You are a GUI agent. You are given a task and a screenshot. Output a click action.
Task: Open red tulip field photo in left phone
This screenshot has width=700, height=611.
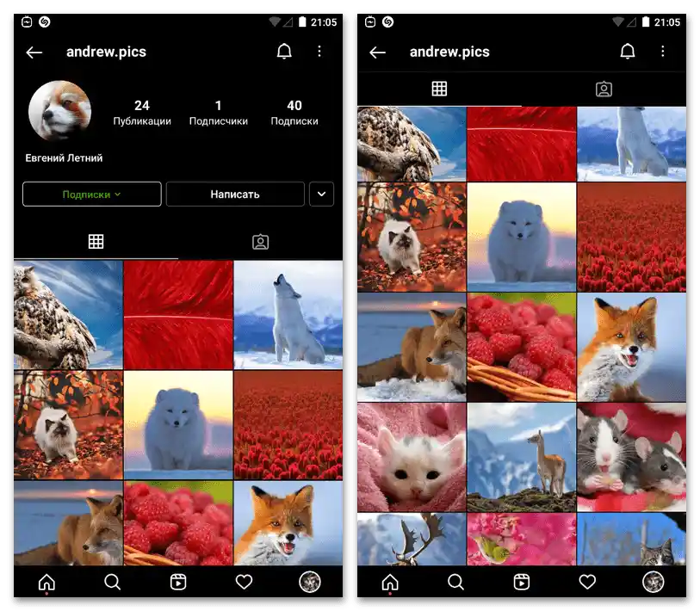pos(288,425)
